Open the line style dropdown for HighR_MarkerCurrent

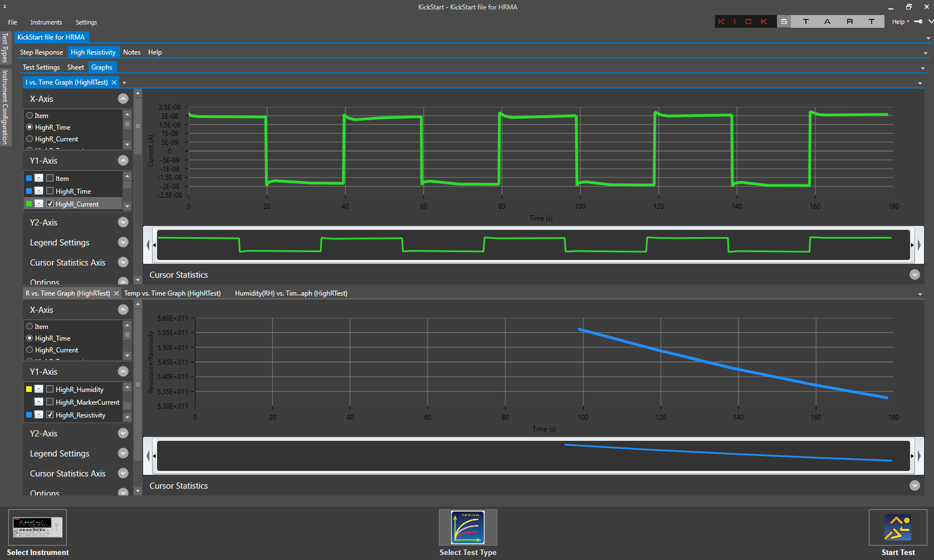click(x=38, y=401)
